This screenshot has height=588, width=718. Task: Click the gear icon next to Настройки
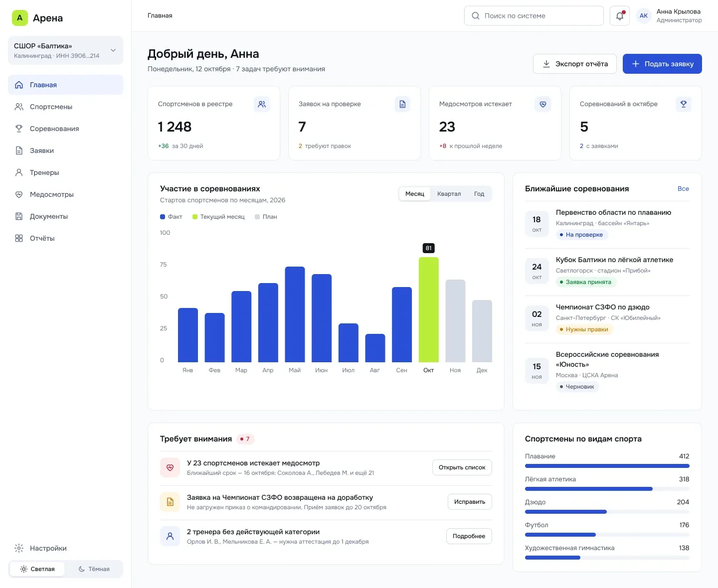pos(19,548)
